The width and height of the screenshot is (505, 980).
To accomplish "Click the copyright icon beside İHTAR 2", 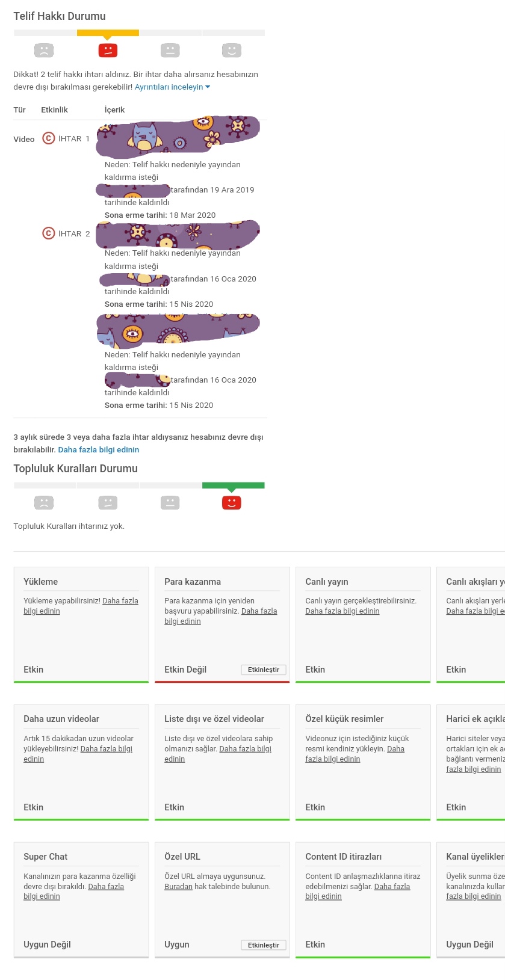I will (x=48, y=233).
